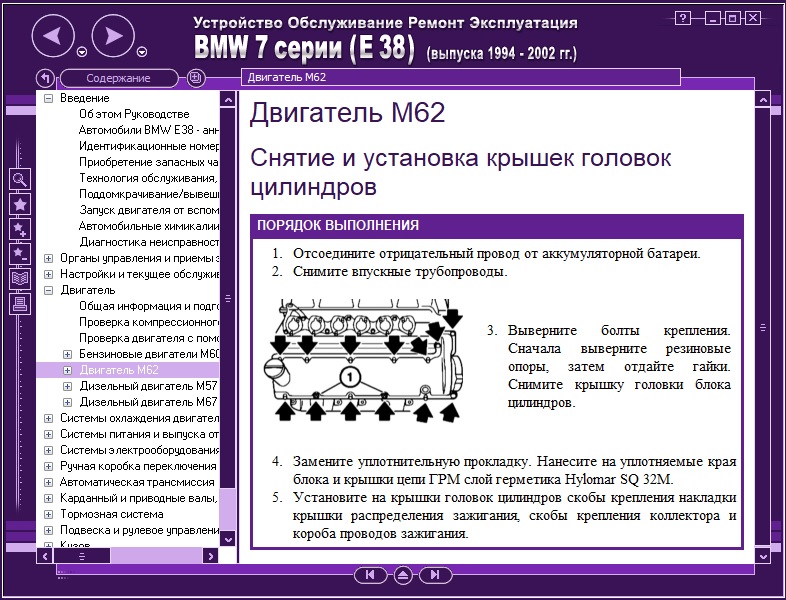
Task: Expand the Органы управления node
Action: click(x=49, y=258)
